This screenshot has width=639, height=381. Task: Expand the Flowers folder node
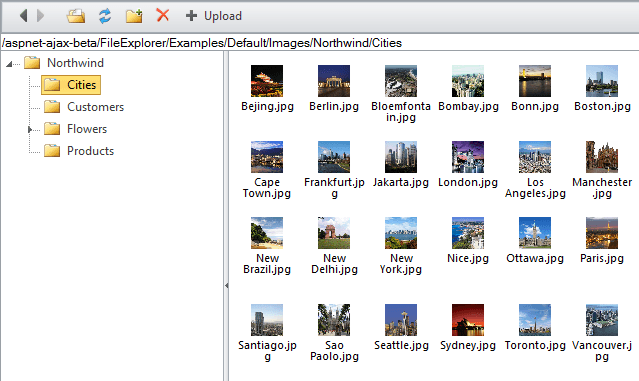click(x=29, y=130)
